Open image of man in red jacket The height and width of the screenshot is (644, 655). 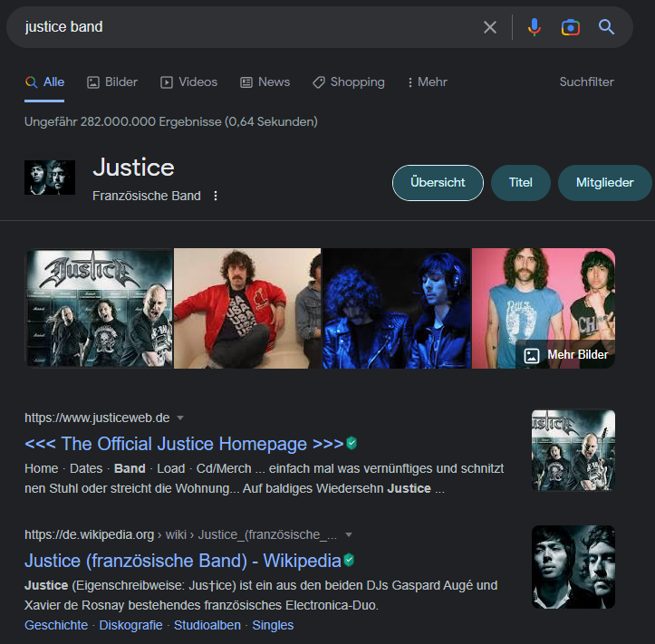[x=247, y=308]
